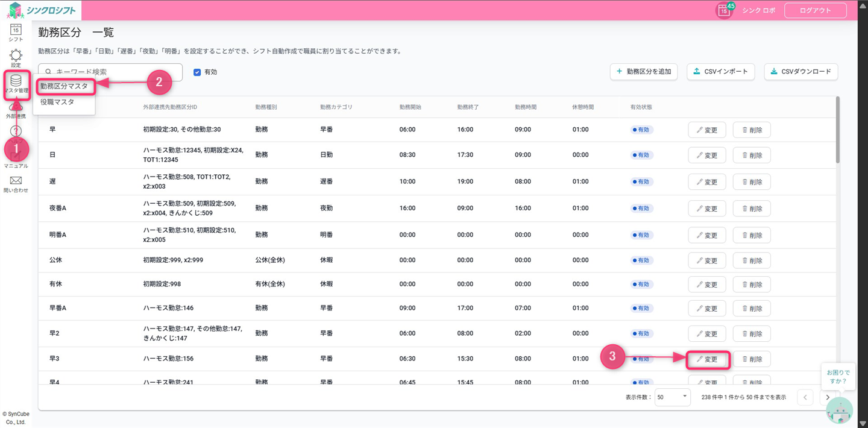Click 変更 for the 早番A row
This screenshot has width=868, height=428.
click(707, 309)
